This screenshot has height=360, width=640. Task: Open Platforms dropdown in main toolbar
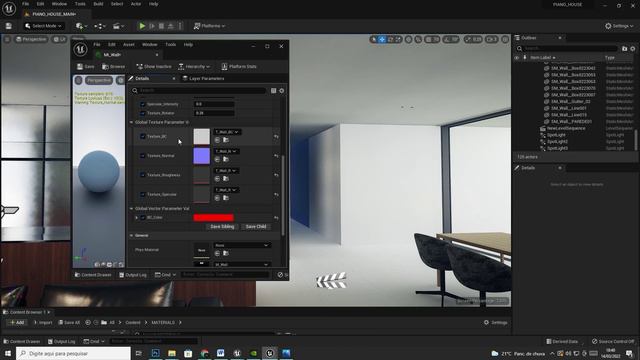pos(209,26)
